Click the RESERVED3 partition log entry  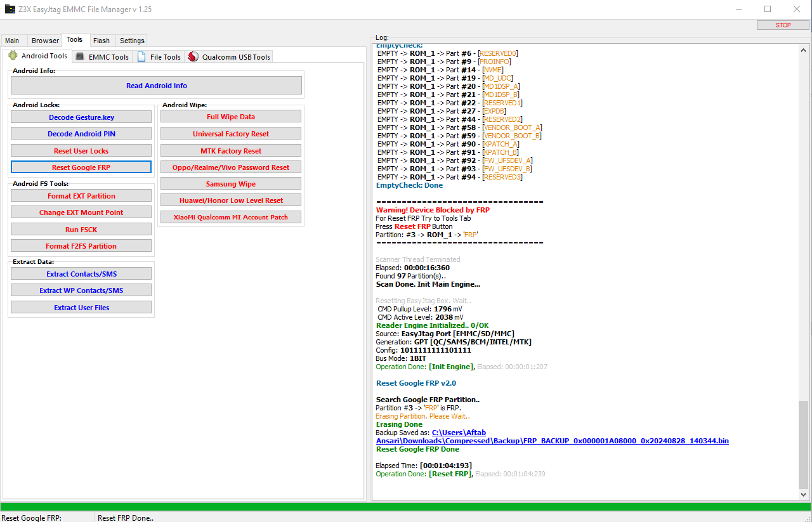450,177
